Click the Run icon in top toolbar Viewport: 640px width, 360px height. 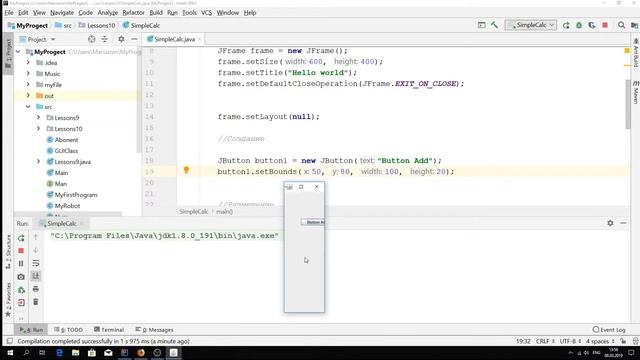(x=566, y=25)
